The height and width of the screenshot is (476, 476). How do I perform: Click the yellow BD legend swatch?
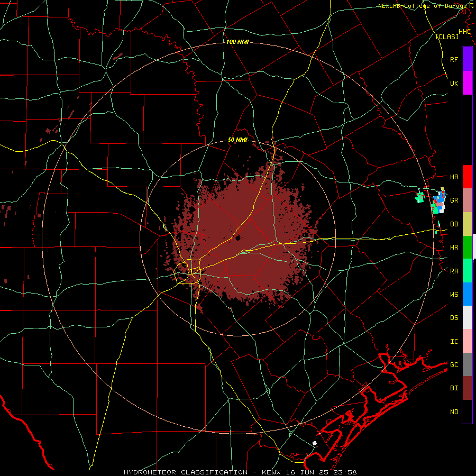point(467,224)
